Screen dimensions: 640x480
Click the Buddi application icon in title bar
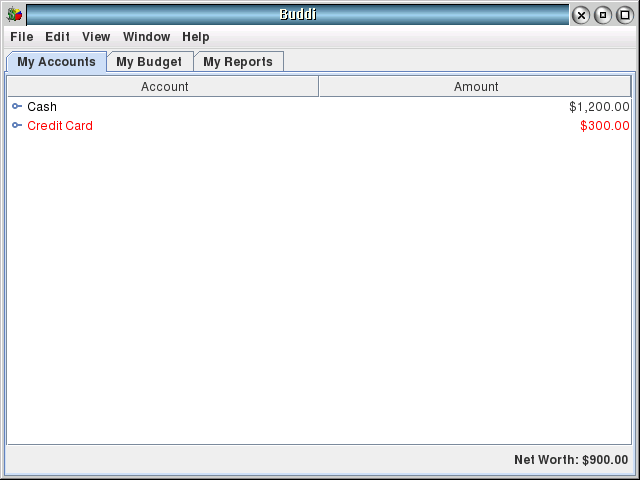click(x=14, y=15)
